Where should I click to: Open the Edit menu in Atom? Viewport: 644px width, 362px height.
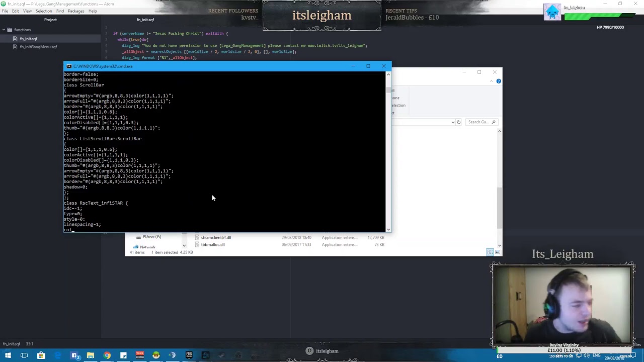point(16,11)
